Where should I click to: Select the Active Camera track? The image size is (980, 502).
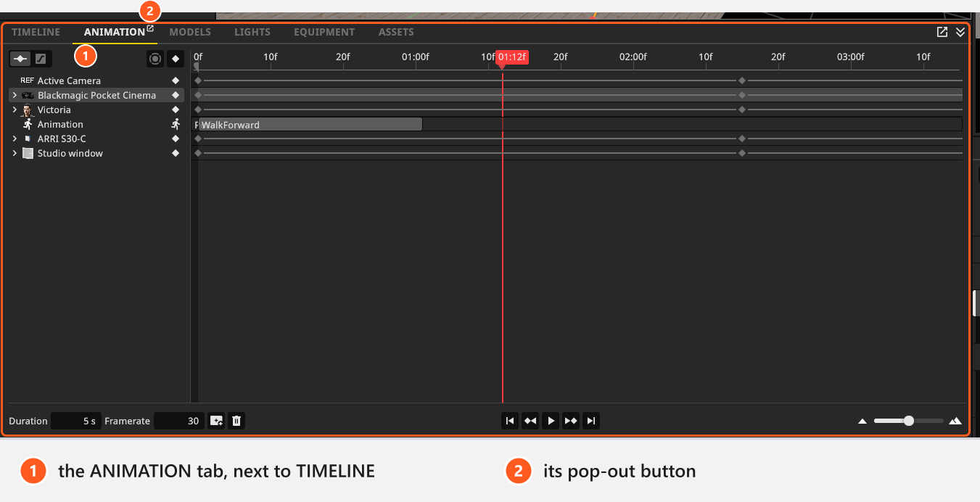(x=96, y=81)
